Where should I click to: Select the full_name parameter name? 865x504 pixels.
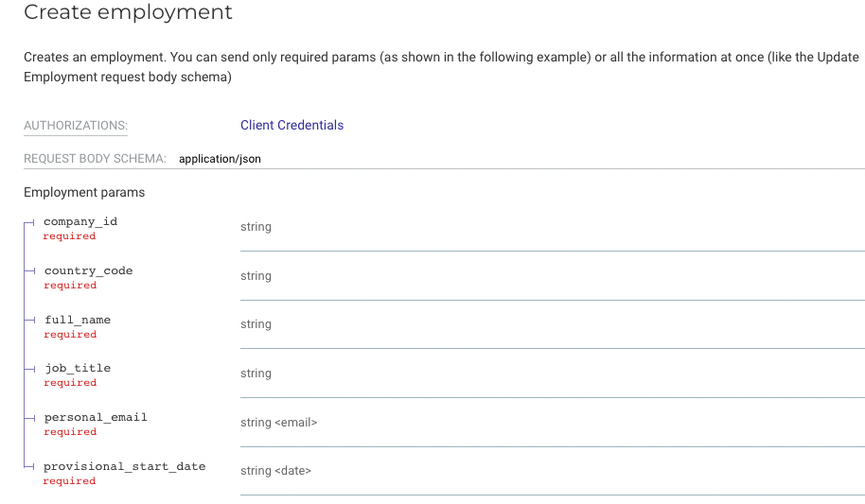click(x=78, y=320)
